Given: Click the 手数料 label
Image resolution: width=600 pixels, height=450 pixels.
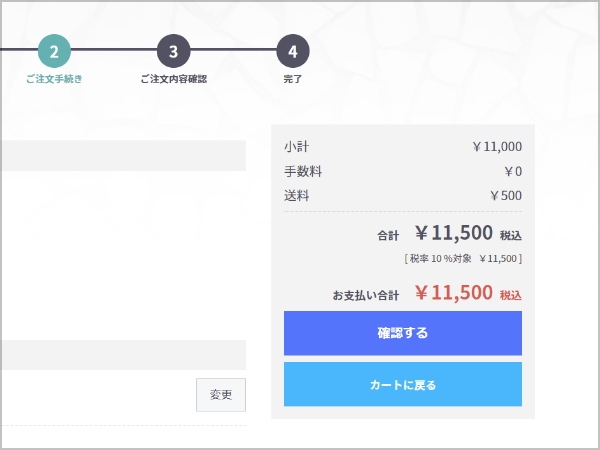Looking at the screenshot, I should tap(303, 171).
